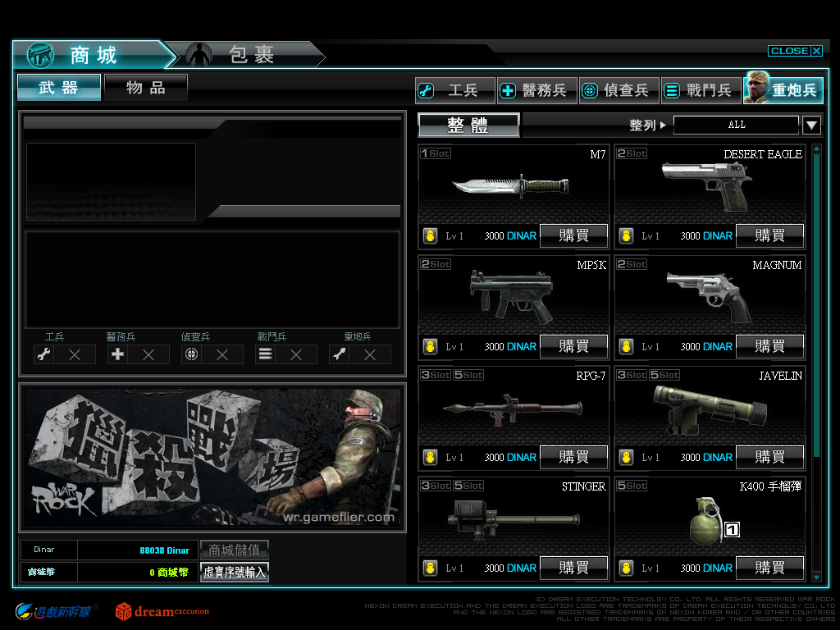Image resolution: width=840 pixels, height=630 pixels.
Task: Click the 重炮兵 launcher icon in preview panel
Action: [x=339, y=354]
